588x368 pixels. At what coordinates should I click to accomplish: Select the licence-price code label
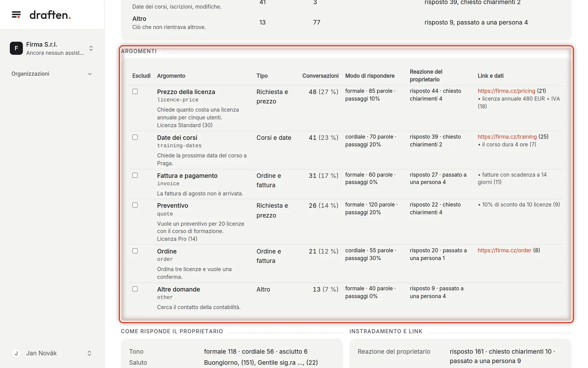click(178, 100)
